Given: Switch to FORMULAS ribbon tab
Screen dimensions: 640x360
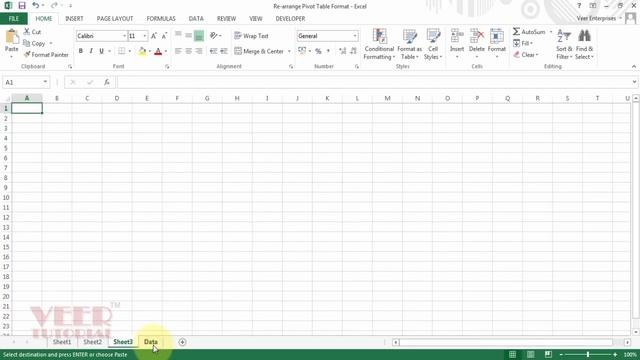Looking at the screenshot, I should click(161, 19).
